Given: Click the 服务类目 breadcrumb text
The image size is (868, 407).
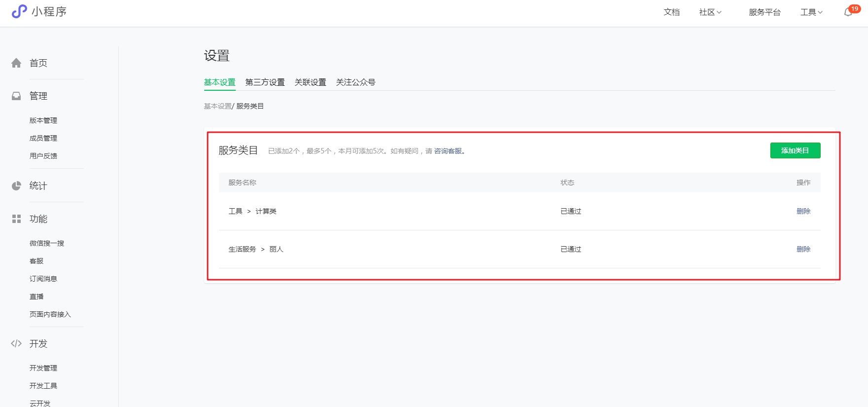Looking at the screenshot, I should (x=250, y=106).
